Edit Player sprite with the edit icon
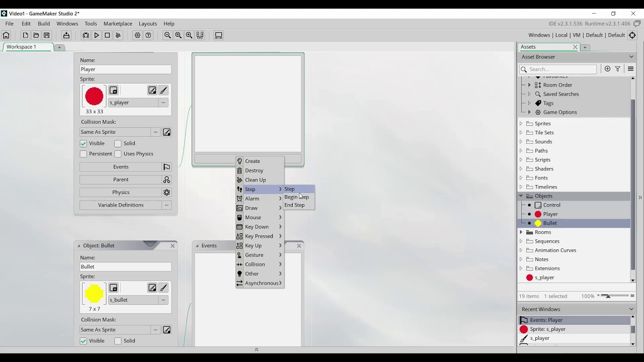Screen dimensions: 644x362 [152, 90]
